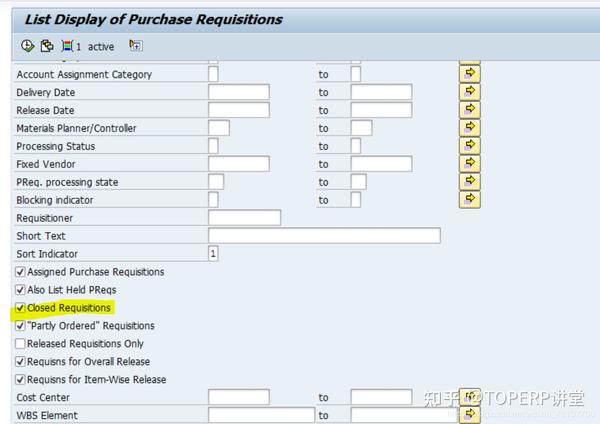This screenshot has width=600, height=424.
Task: Click the '1 active' selection options icon
Action: pos(68,46)
